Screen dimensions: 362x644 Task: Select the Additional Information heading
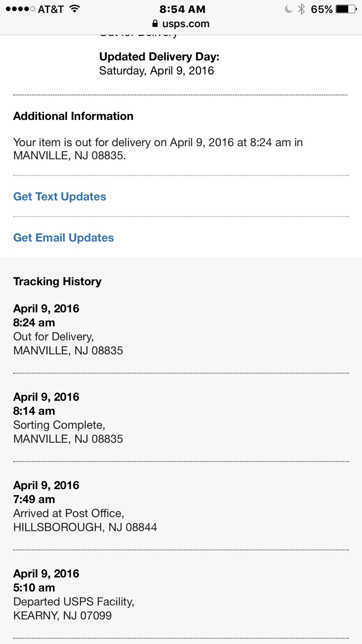[73, 116]
